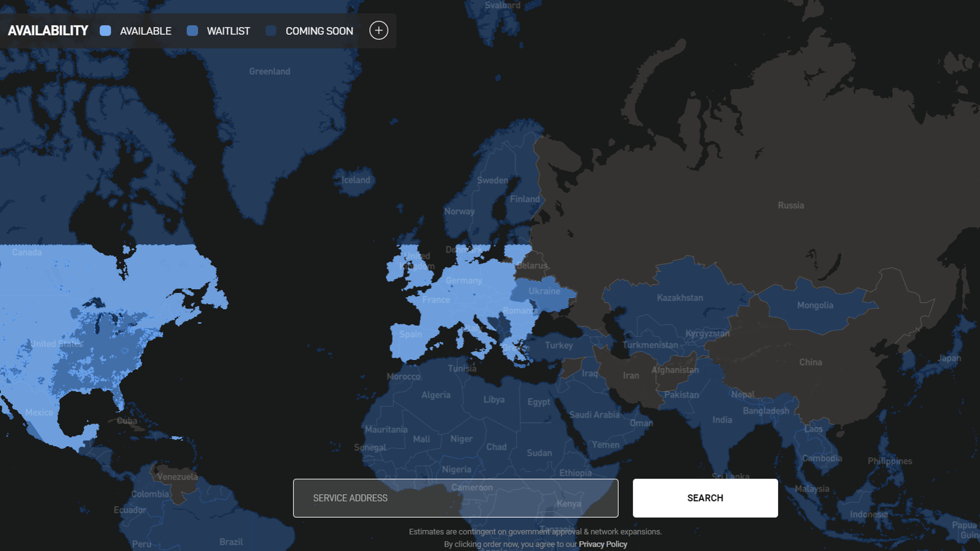Click the Search button
980x551 pixels.
(x=705, y=498)
